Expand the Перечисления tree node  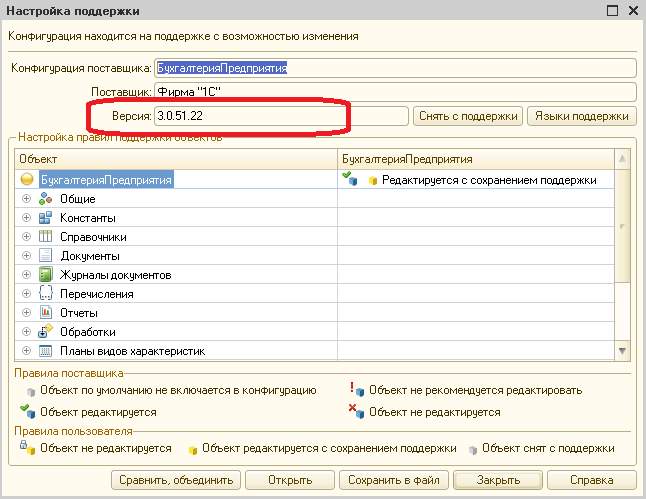point(26,293)
